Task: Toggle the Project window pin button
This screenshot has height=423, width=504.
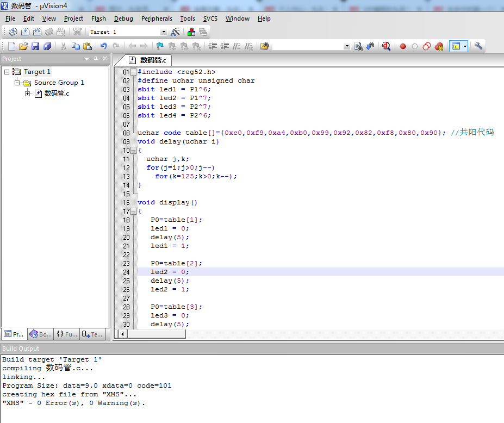Action: tap(96, 59)
